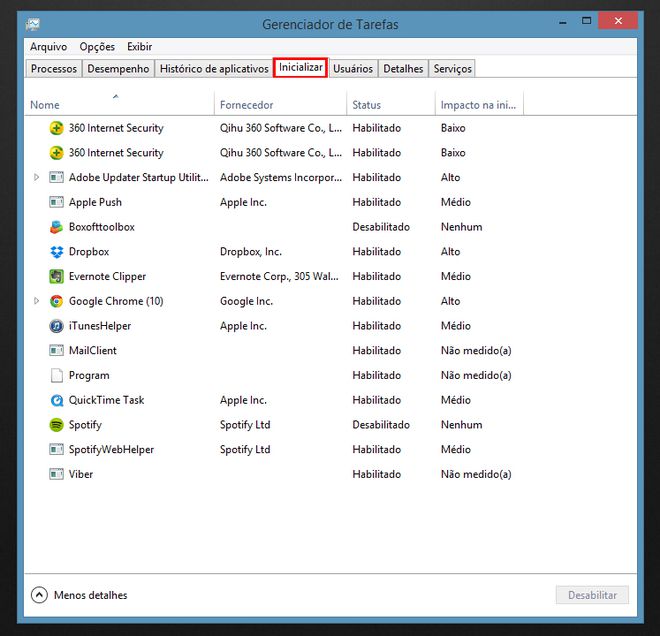Click Spotify's Nenhum impact cell
Screen dimensions: 660x636
pyautogui.click(x=461, y=425)
